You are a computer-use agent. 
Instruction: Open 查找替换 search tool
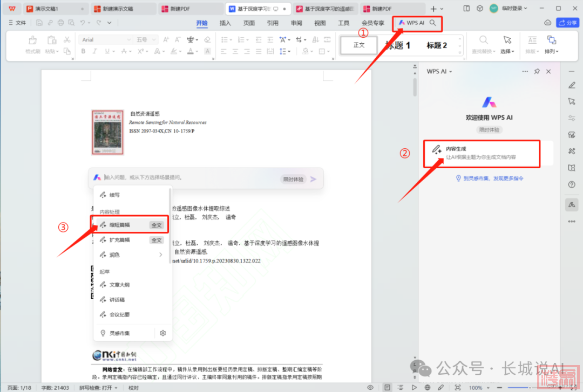(x=483, y=40)
